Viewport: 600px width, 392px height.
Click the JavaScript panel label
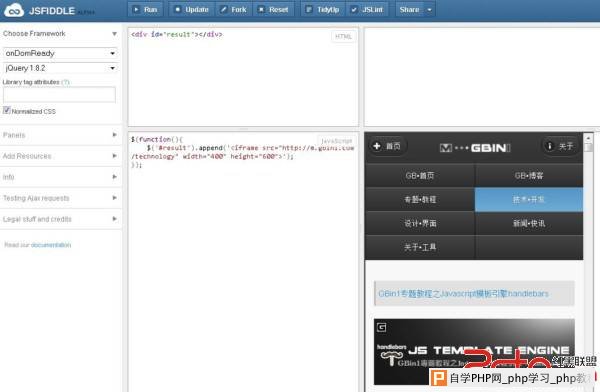point(336,141)
